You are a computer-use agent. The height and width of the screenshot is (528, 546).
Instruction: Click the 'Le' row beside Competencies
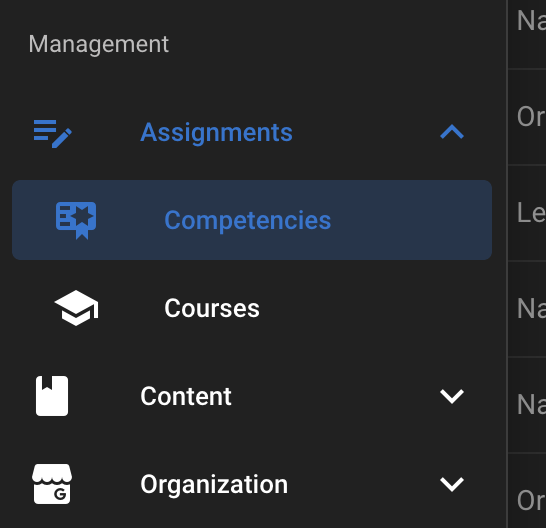tap(527, 213)
